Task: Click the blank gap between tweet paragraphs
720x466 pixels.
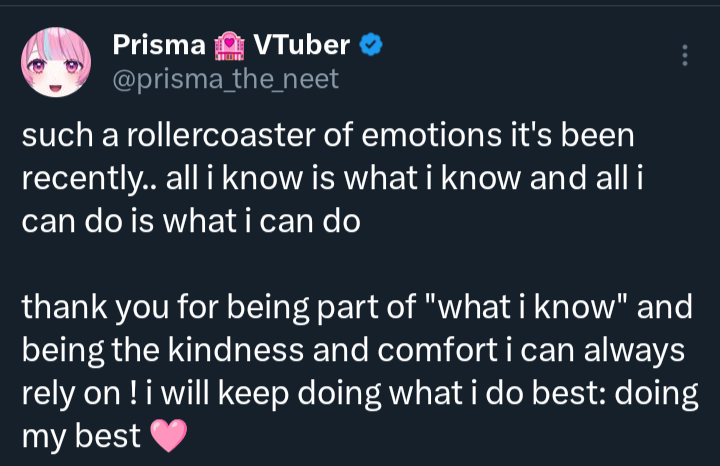Action: point(360,262)
